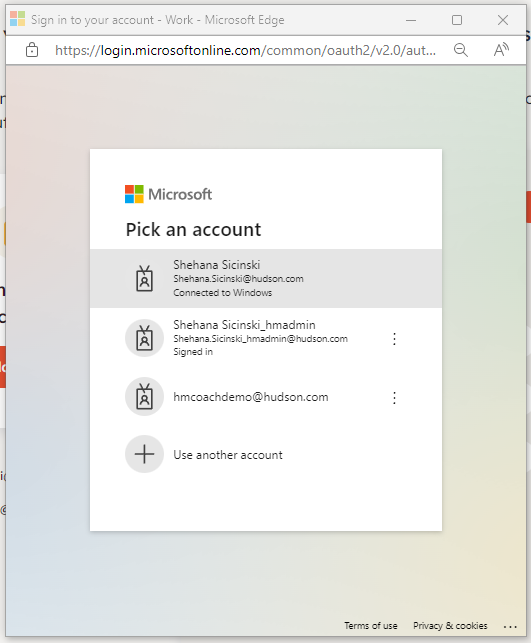The height and width of the screenshot is (643, 531).
Task: Open options menu for Sicinski_hmadmin account
Action: pyautogui.click(x=394, y=339)
